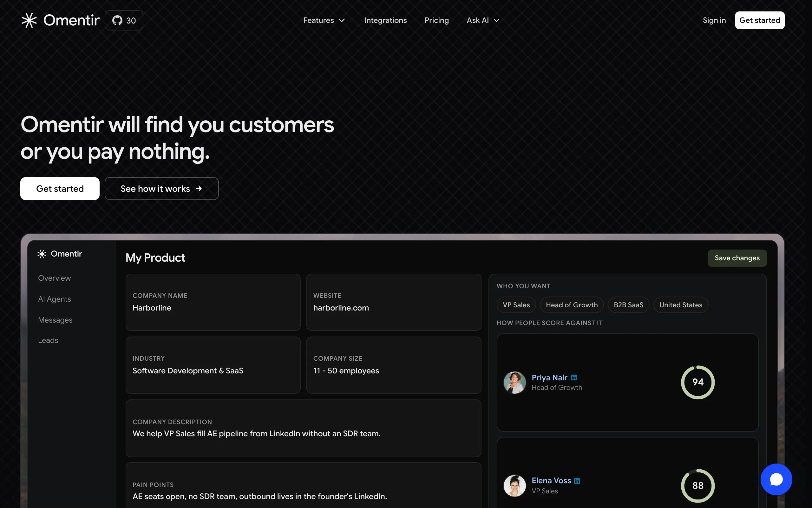Click the Sign in link
This screenshot has height=508, width=812.
point(714,20)
